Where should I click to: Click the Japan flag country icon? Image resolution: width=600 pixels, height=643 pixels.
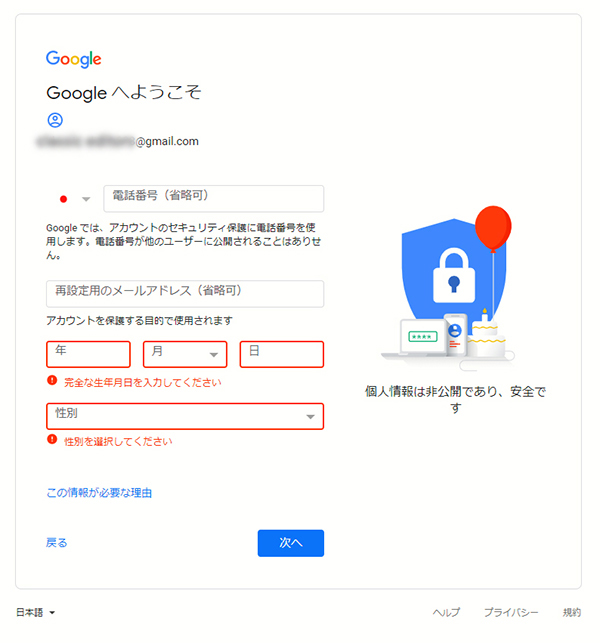point(64,199)
